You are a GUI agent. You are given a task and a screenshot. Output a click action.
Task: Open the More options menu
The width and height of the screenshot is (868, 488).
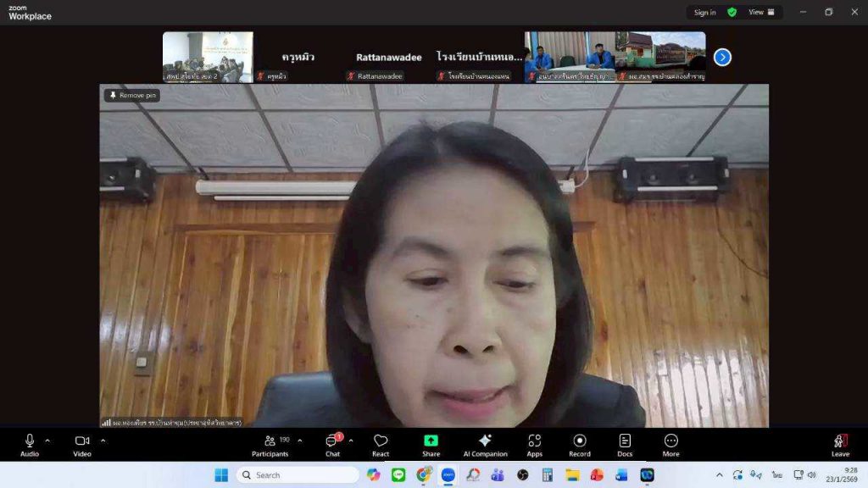click(670, 445)
